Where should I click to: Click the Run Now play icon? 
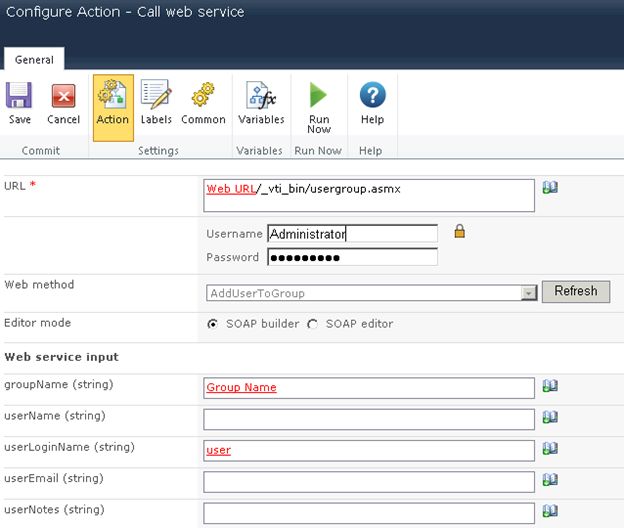pos(318,95)
